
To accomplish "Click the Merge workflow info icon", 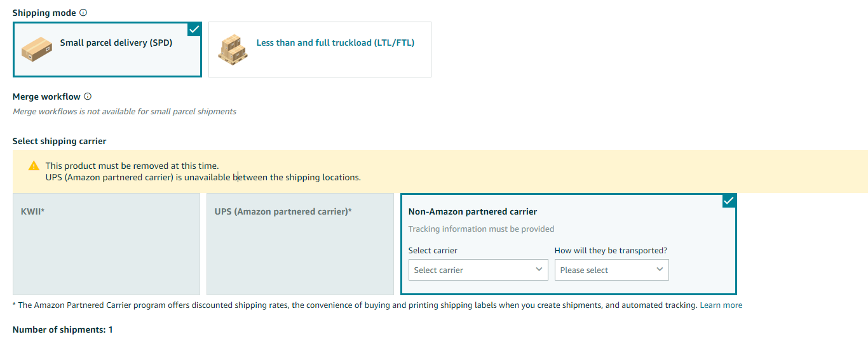I will coord(88,96).
